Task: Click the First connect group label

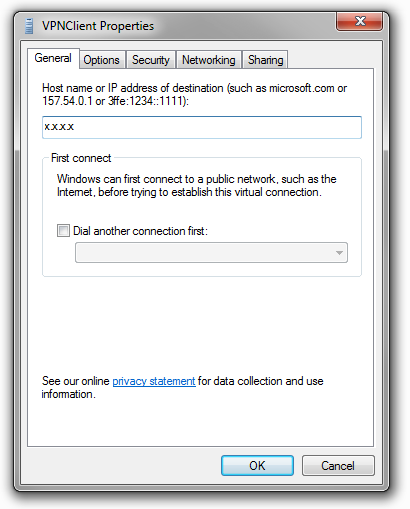Action: pos(81,158)
